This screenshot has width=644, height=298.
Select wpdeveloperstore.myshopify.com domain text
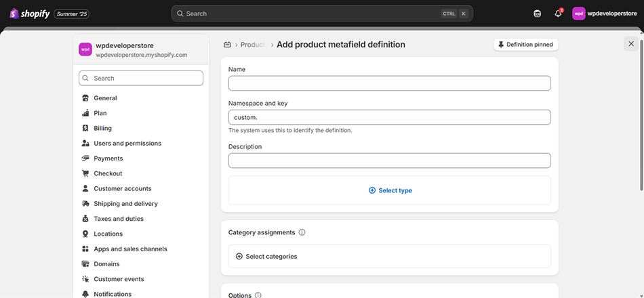pyautogui.click(x=141, y=55)
